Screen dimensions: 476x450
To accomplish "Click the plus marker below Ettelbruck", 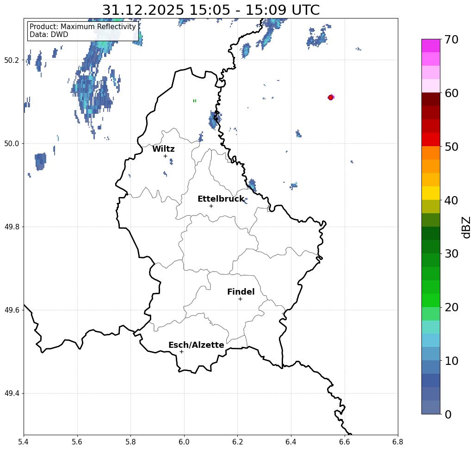I will (211, 206).
